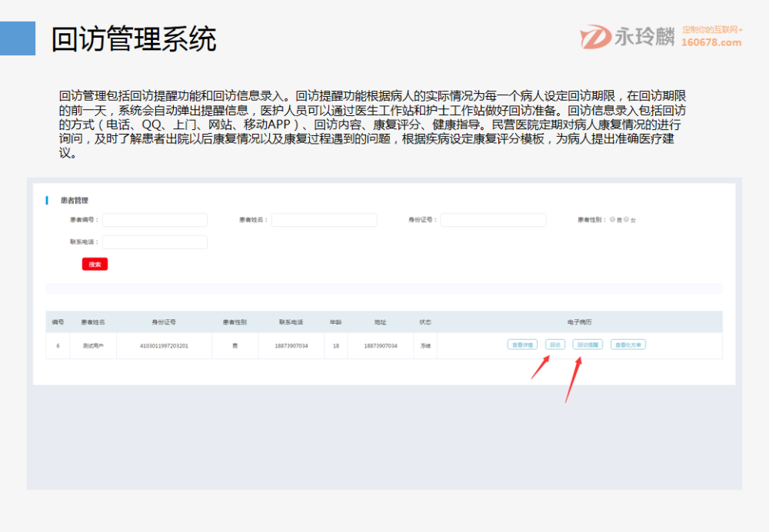Click the 回访提醒 (Follow-up Reminder) button
The height and width of the screenshot is (532, 769).
(588, 344)
